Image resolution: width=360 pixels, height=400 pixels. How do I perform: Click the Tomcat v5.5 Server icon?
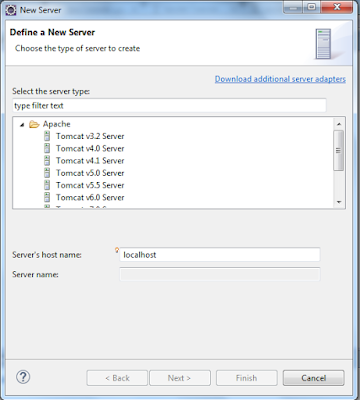(47, 185)
